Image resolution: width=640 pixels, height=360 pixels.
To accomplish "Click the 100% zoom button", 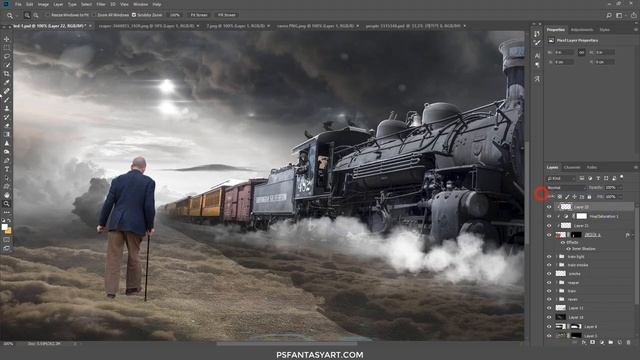I will (x=175, y=15).
